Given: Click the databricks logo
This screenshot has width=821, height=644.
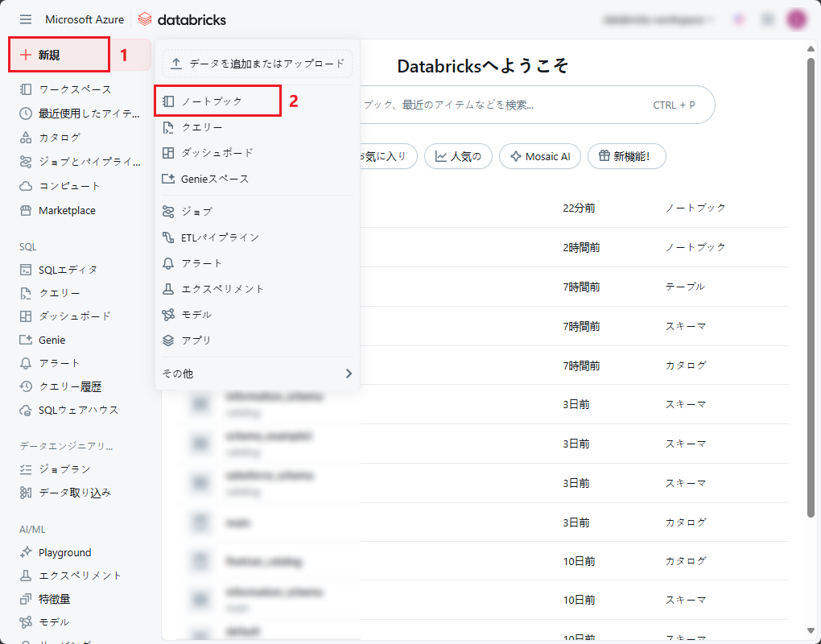Looking at the screenshot, I should (x=182, y=19).
